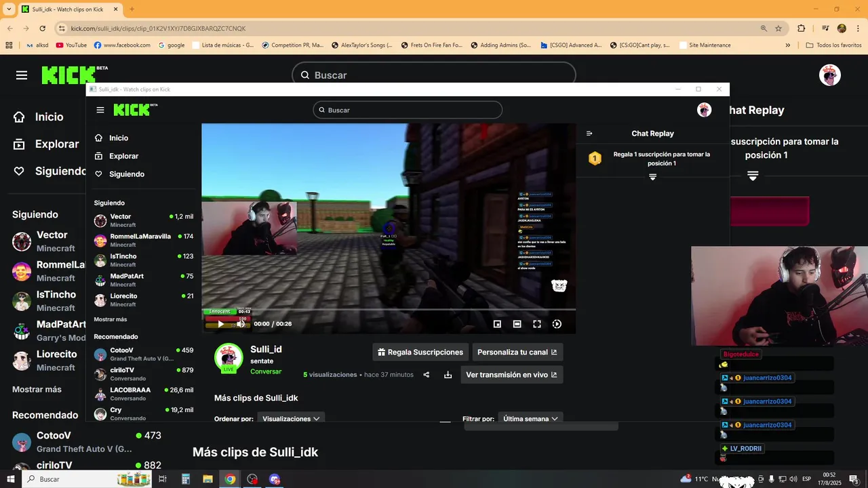Seek on the clip progress bar
868x488 pixels.
coord(389,310)
